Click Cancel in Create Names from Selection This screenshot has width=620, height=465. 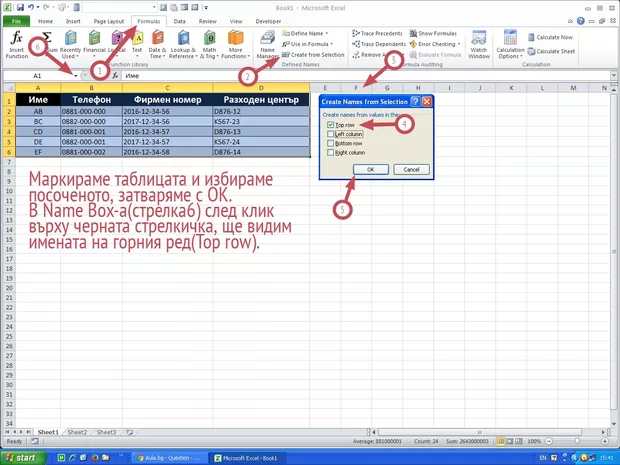[411, 169]
